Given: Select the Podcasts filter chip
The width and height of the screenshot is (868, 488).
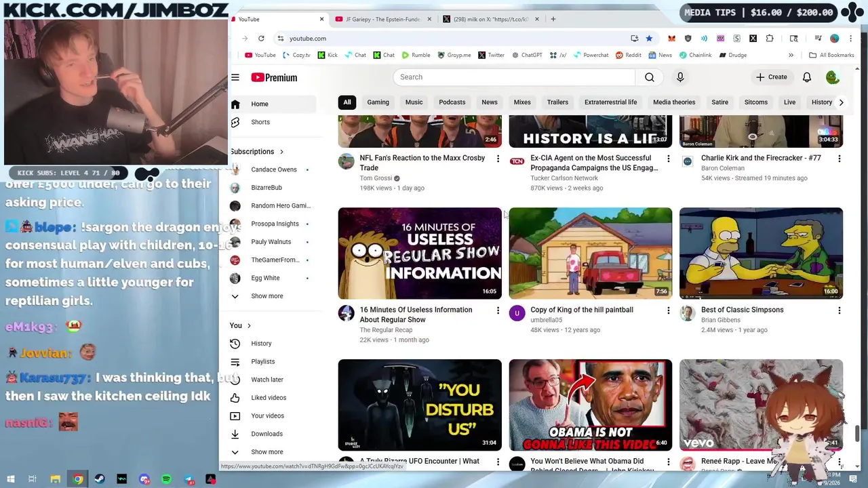Looking at the screenshot, I should tap(452, 102).
